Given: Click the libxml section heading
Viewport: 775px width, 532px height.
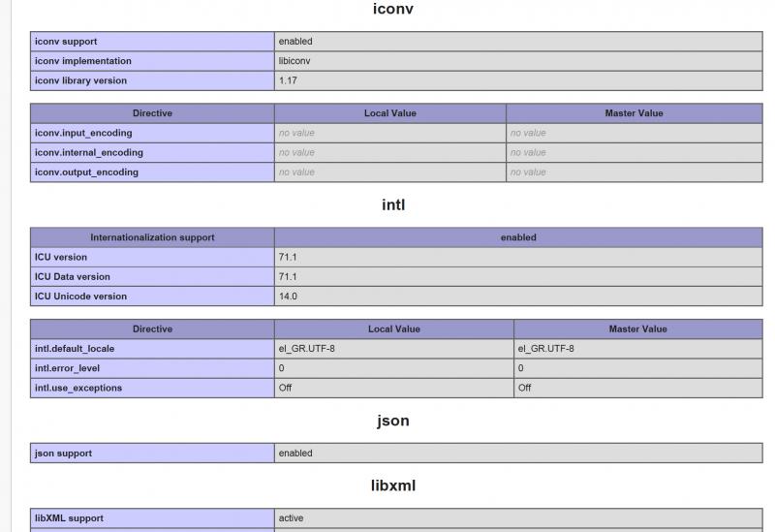Looking at the screenshot, I should pyautogui.click(x=393, y=485).
